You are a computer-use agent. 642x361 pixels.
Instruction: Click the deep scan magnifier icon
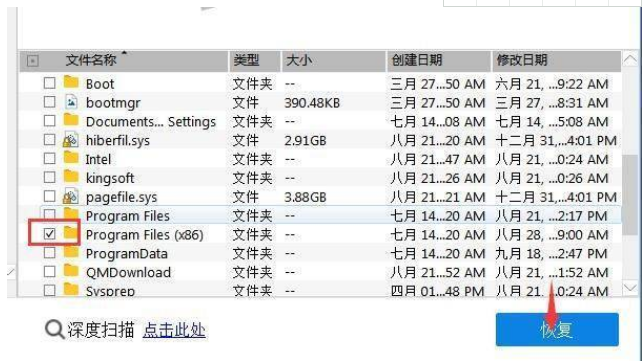(54, 329)
